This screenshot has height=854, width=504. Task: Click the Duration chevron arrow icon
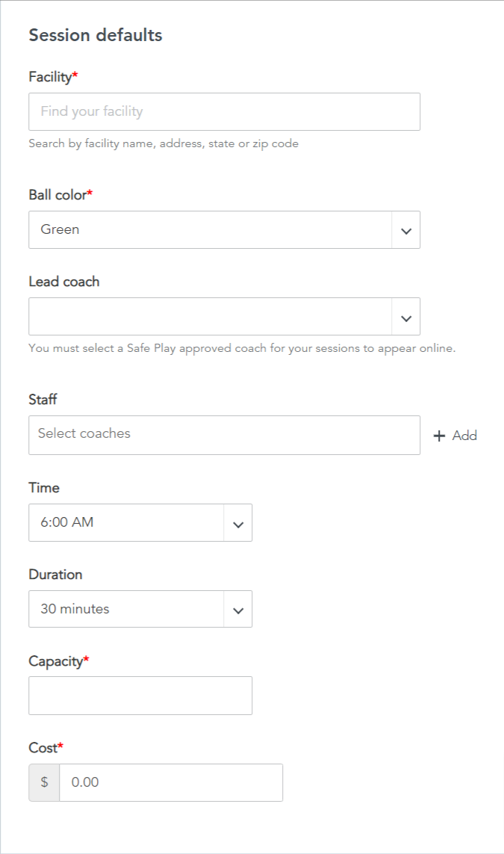(x=238, y=610)
